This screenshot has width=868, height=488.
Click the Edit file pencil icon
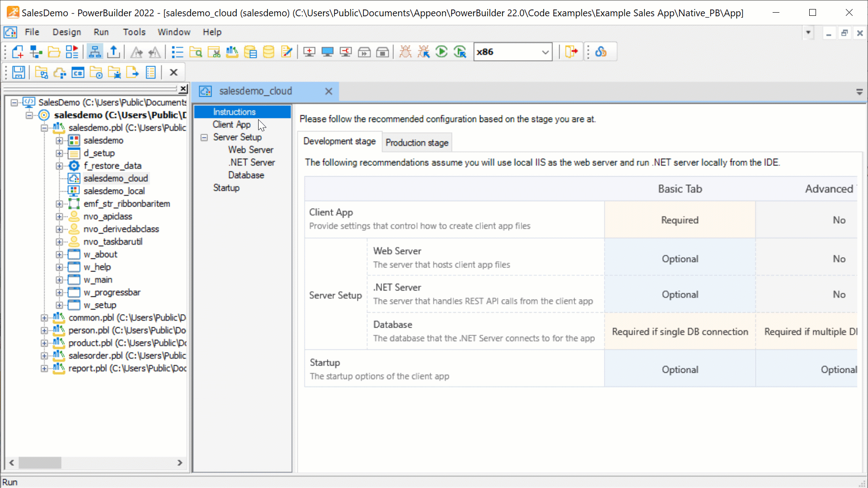coord(287,52)
